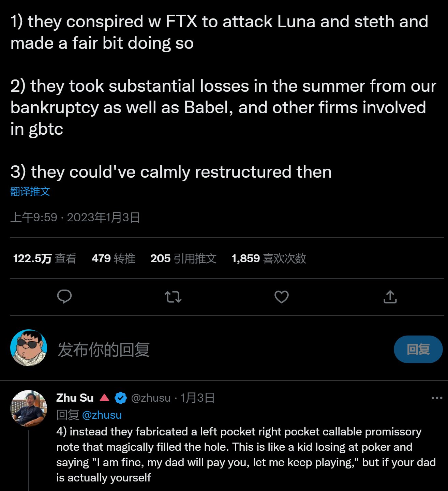Viewport: 448px width, 491px height.
Task: Like the tweet with heart icon
Action: pos(282,297)
